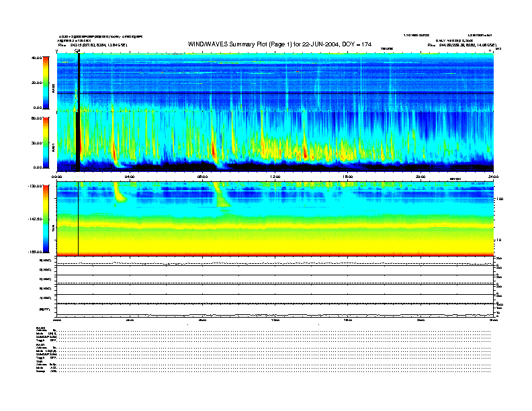The image size is (532, 411).
Task: Click the black calibration bar in RAD2 spectrogram
Action: [79, 81]
